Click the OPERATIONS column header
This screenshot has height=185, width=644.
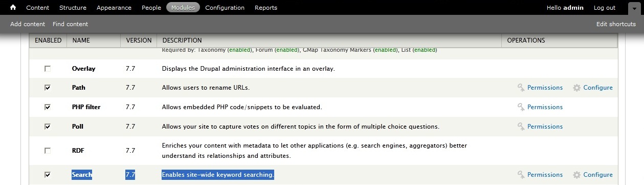[x=526, y=40]
